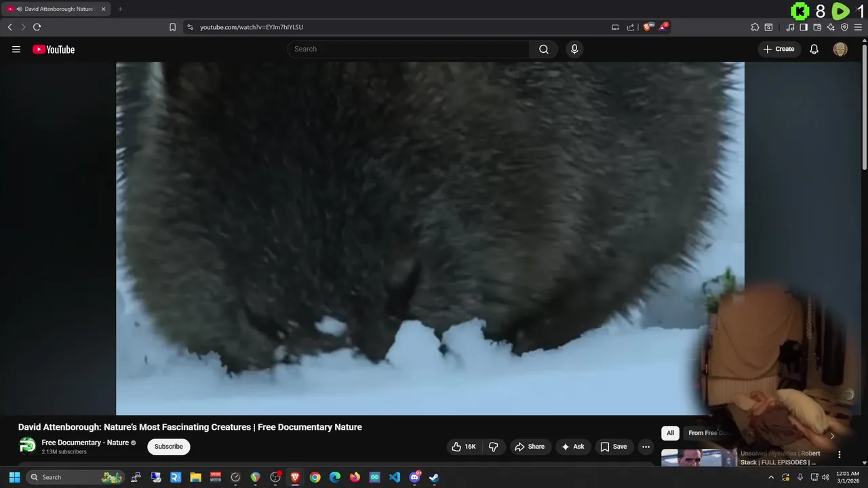
Task: Switch to Brave browser in the taskbar
Action: (295, 477)
